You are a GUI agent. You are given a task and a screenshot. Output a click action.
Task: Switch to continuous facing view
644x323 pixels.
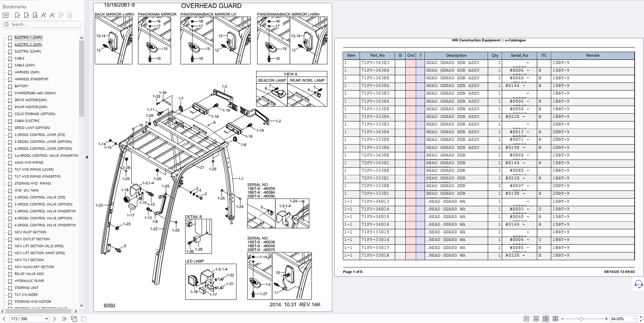coord(555,319)
